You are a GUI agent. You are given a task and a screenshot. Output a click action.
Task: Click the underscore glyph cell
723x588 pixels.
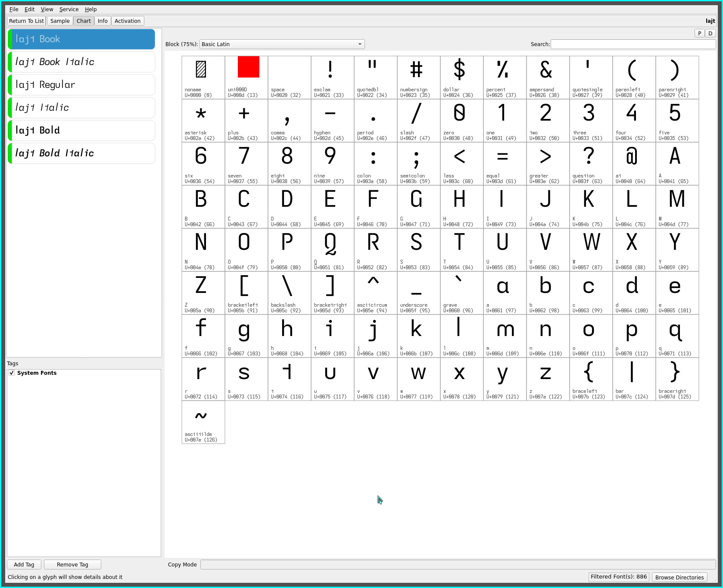[x=419, y=293]
